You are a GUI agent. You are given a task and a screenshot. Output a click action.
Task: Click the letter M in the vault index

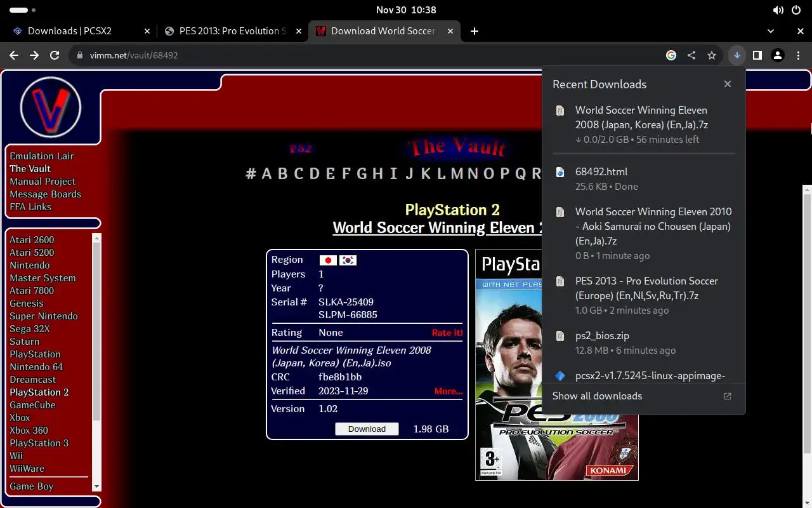[x=456, y=174]
